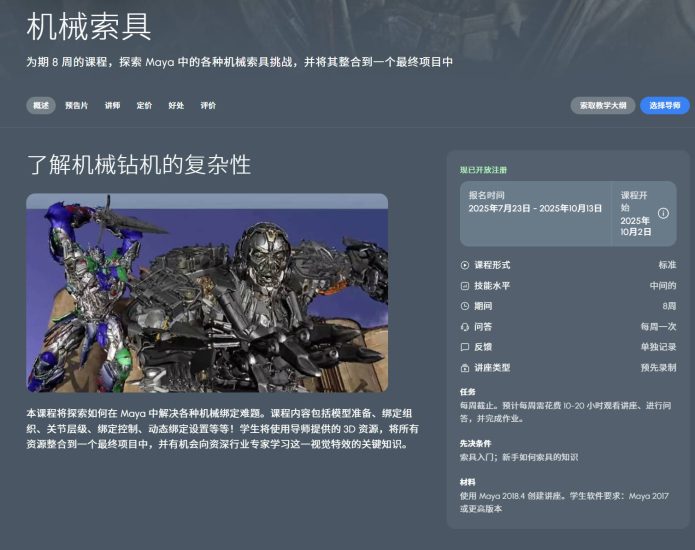
Task: Click the green 现已开放注册 label
Action: [x=483, y=170]
